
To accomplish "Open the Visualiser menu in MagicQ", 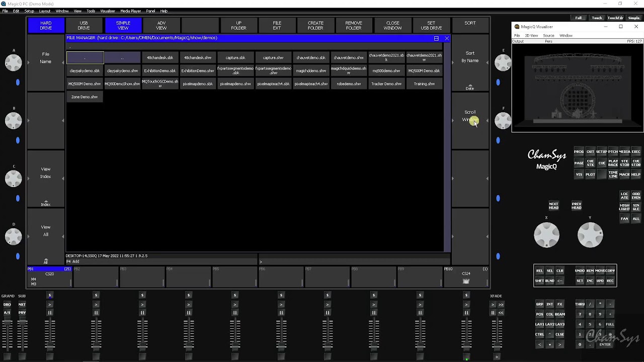I will coord(108,11).
